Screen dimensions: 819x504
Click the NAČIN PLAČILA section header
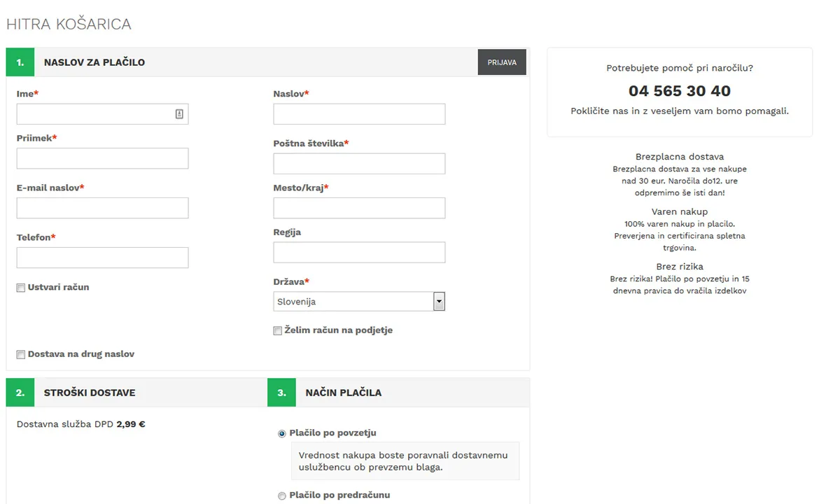[x=343, y=392]
